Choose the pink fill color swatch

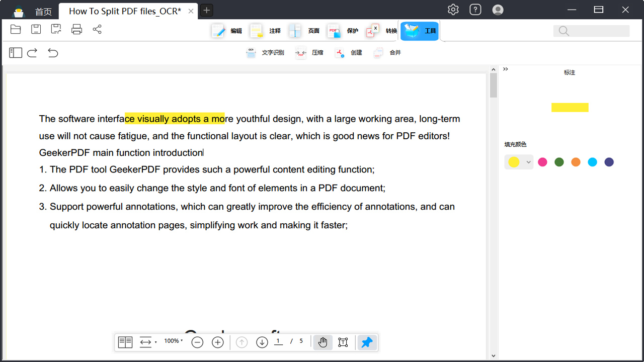[x=542, y=162]
